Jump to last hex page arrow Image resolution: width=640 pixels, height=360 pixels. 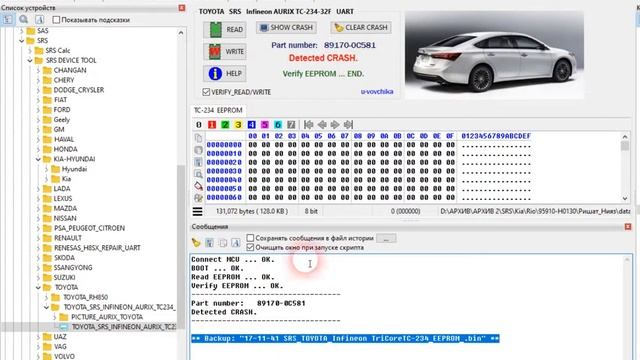348,124
